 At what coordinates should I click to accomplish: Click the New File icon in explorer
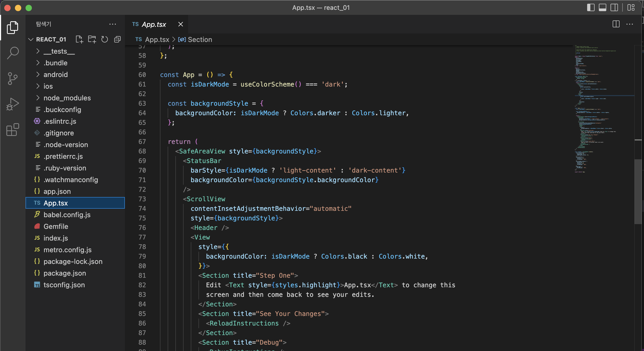pos(79,40)
